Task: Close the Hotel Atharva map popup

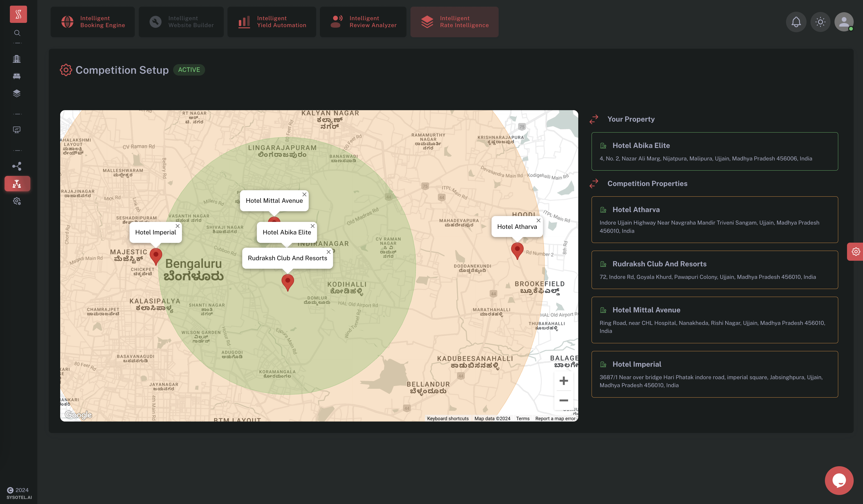Action: click(x=538, y=220)
